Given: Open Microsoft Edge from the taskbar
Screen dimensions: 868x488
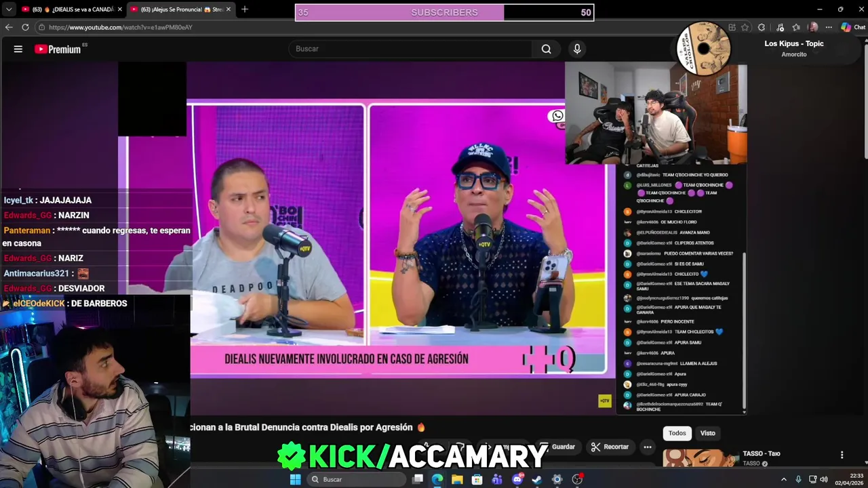Looking at the screenshot, I should [437, 479].
